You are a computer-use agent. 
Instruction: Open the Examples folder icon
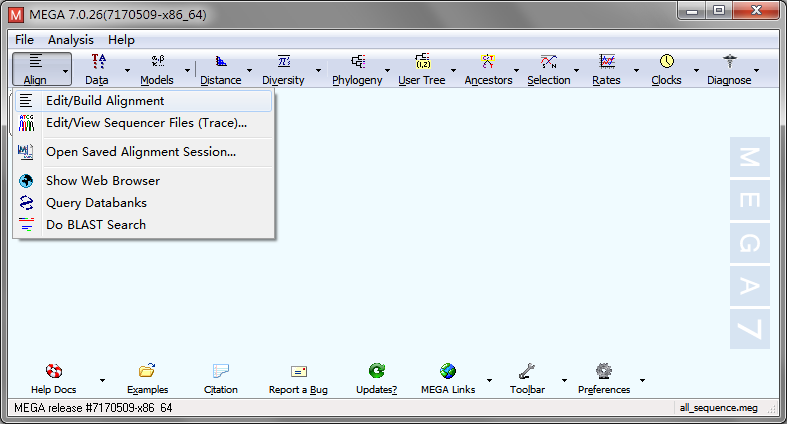[147, 371]
